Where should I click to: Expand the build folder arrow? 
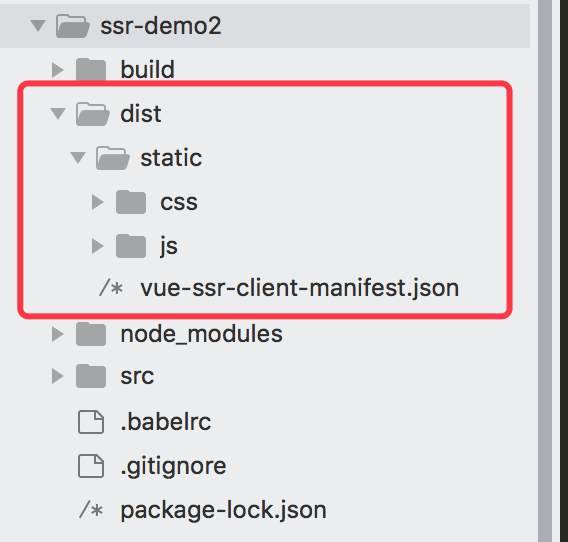[58, 70]
